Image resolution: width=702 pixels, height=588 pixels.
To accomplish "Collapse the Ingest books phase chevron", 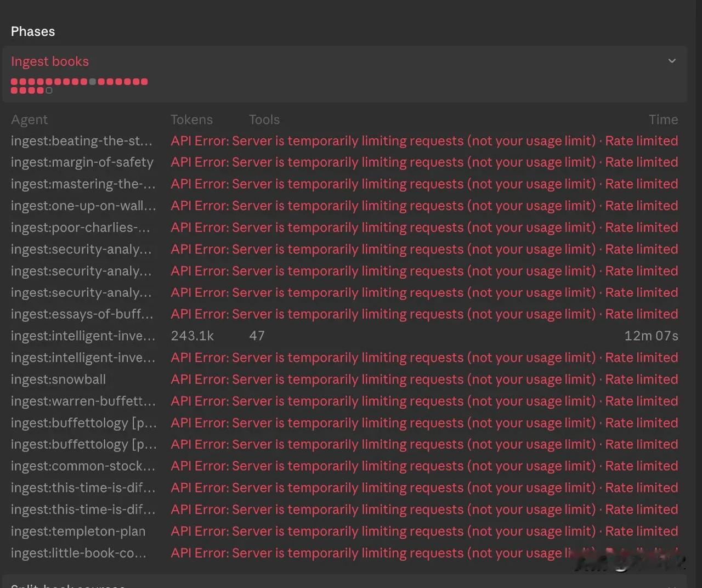I will (672, 61).
